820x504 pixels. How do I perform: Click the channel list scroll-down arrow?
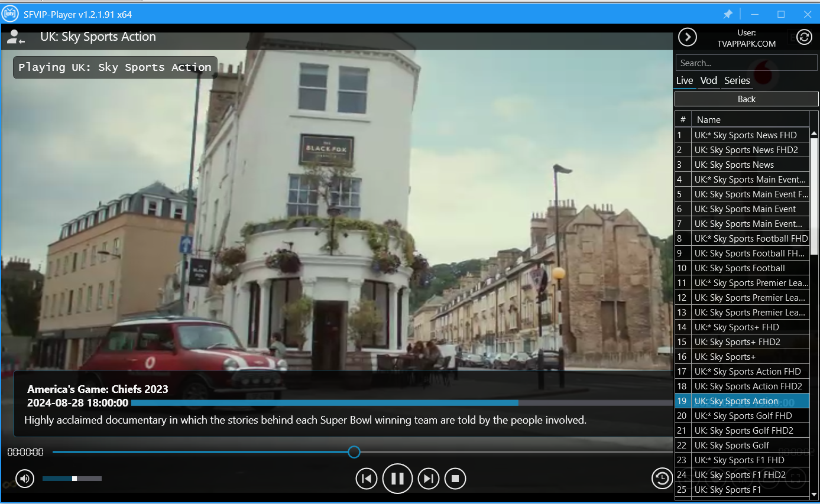tap(814, 494)
